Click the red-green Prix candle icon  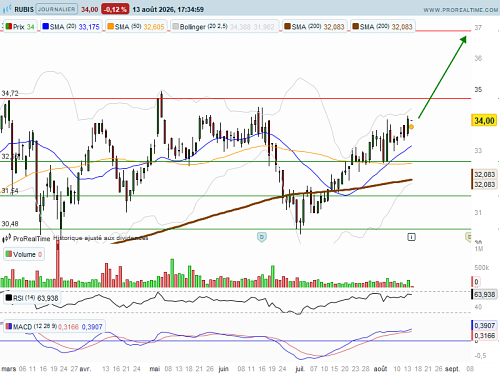[x=9, y=26]
